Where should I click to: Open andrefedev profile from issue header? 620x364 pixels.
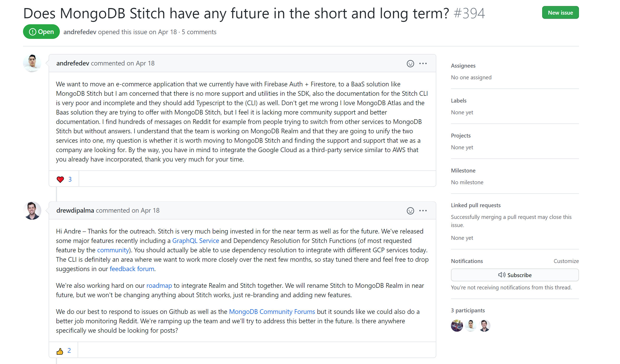point(80,32)
